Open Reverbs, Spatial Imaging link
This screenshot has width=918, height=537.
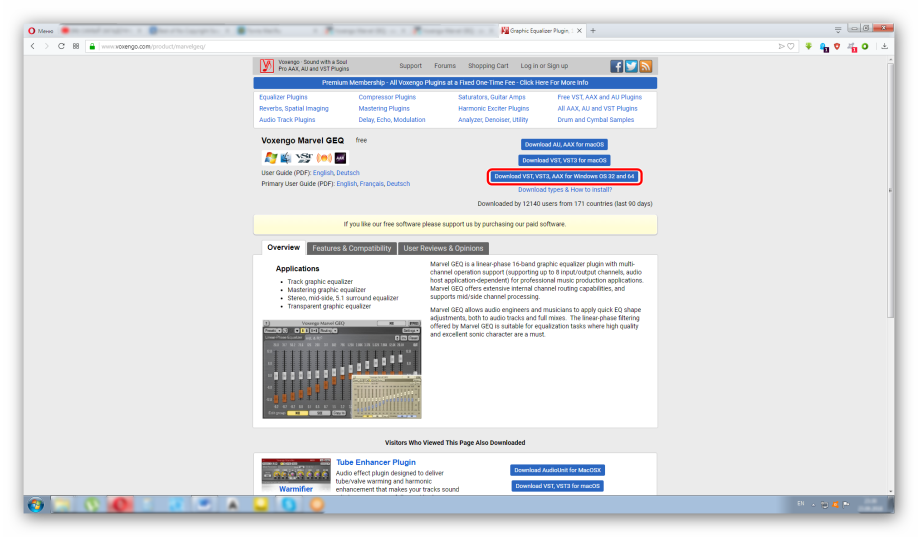pos(294,108)
